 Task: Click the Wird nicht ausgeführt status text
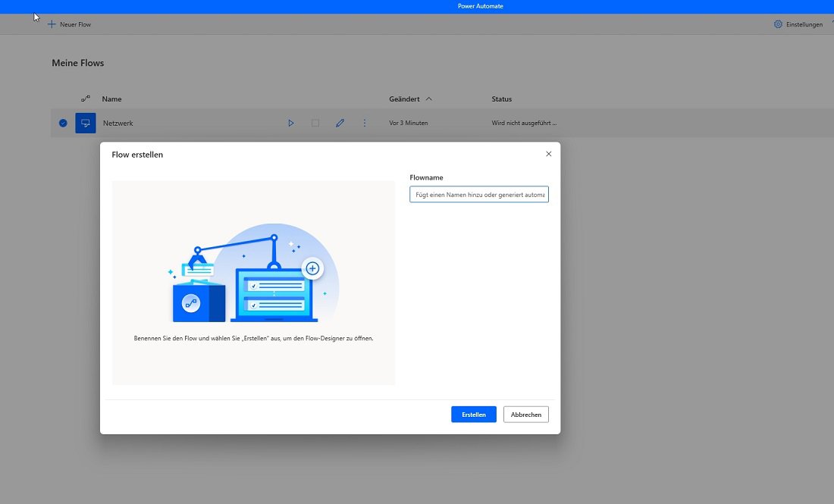pyautogui.click(x=524, y=123)
